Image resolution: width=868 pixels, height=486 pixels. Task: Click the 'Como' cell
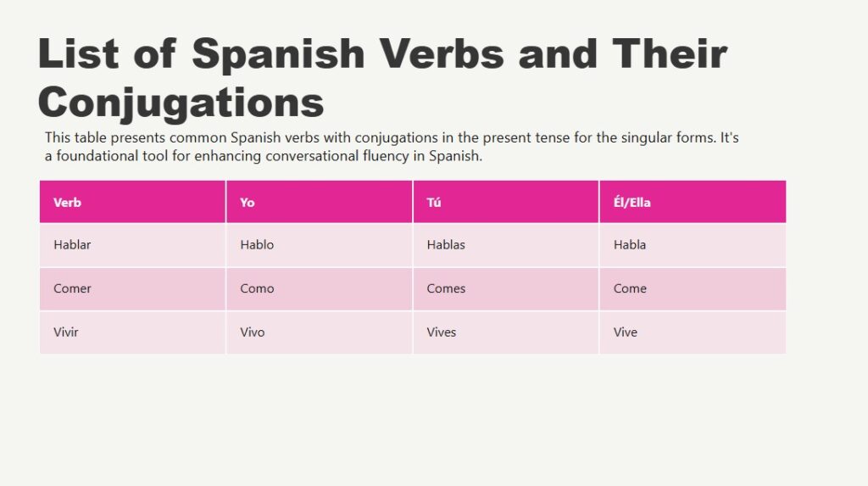[x=319, y=288]
